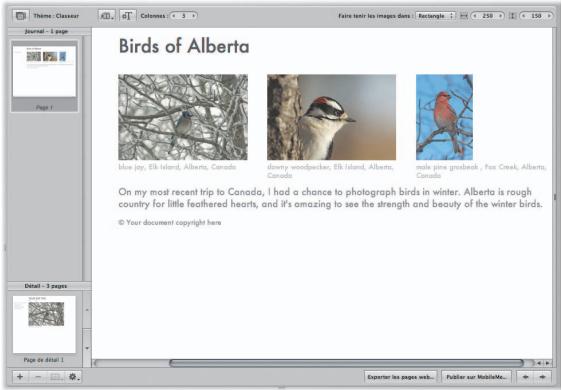The height and width of the screenshot is (390, 562).
Task: Select the pine grosbeak photo
Action: point(444,117)
